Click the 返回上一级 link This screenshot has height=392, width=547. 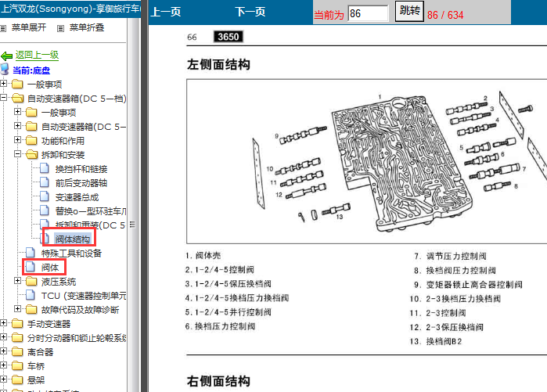(37, 55)
